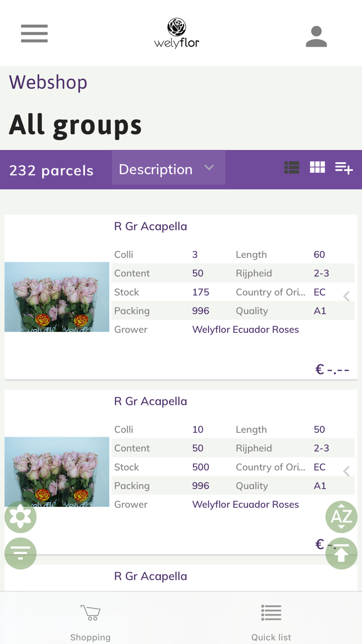Open the filter options icon
Viewport: 362px width, 644px height.
coord(20,553)
